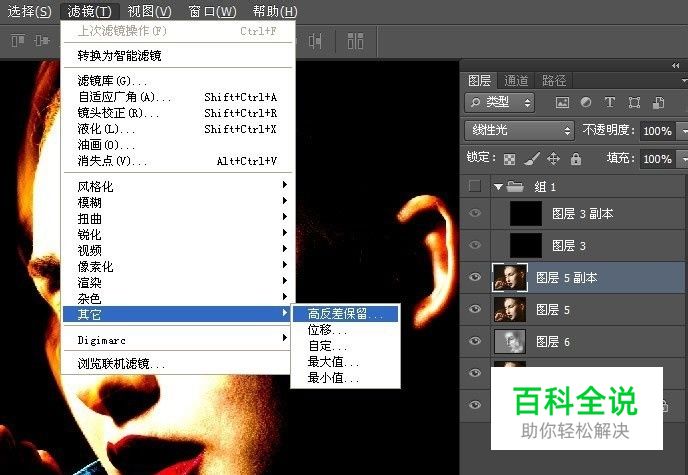This screenshot has width=688, height=475.
Task: Collapse panels with the double-arrow icon
Action: pos(676,66)
